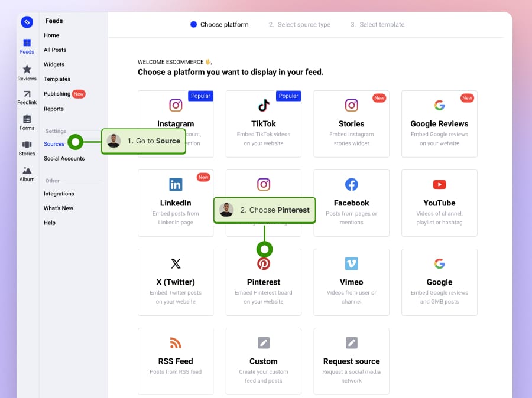Open Help menu item
This screenshot has width=532, height=398.
pyautogui.click(x=50, y=223)
